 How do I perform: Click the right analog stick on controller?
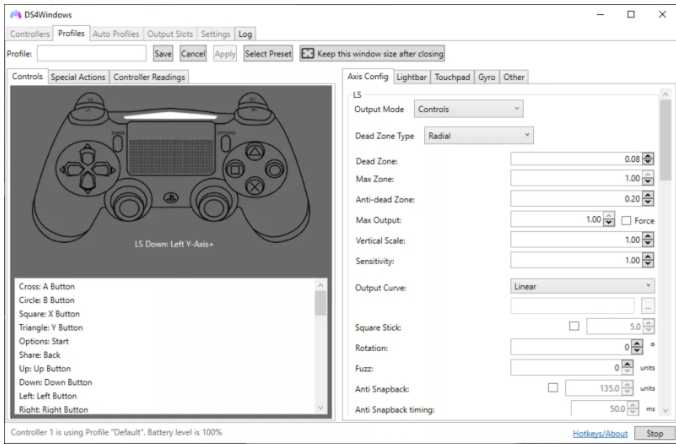(213, 207)
